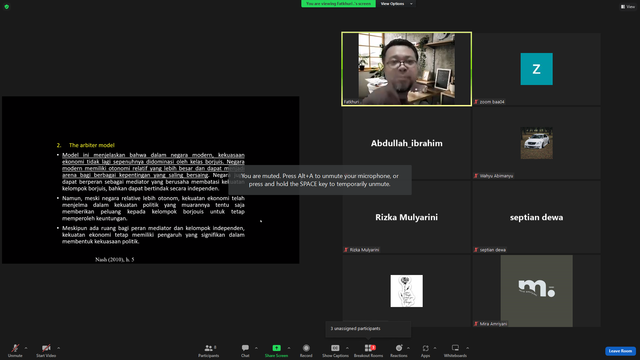This screenshot has height=360, width=640.
Task: Expand chat options arrow
Action: [256, 348]
